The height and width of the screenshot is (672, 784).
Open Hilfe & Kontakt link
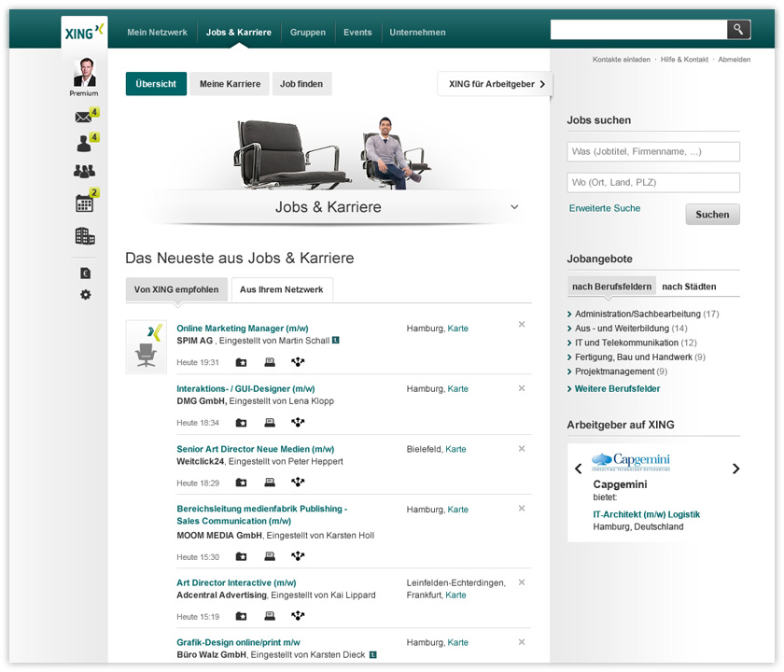click(684, 60)
